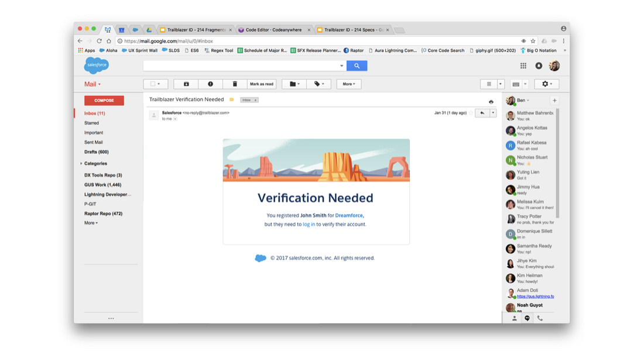Open the Google apps grid
Image resolution: width=644 pixels, height=362 pixels.
[x=523, y=65]
